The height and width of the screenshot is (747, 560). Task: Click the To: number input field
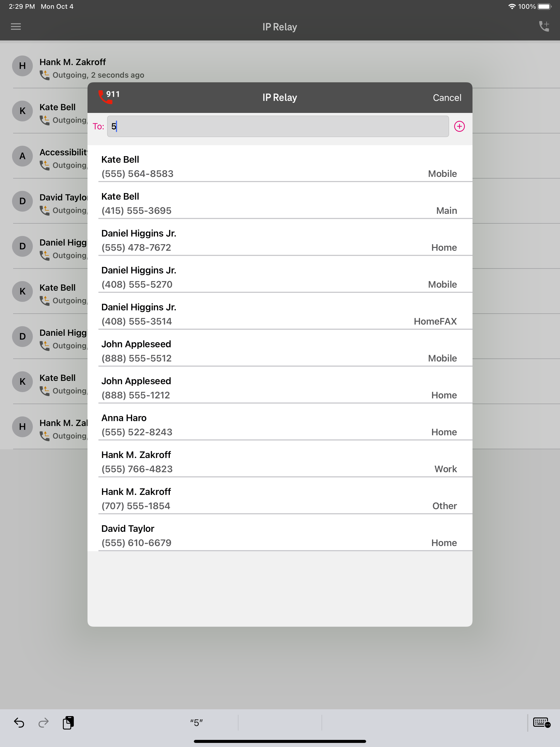[278, 127]
